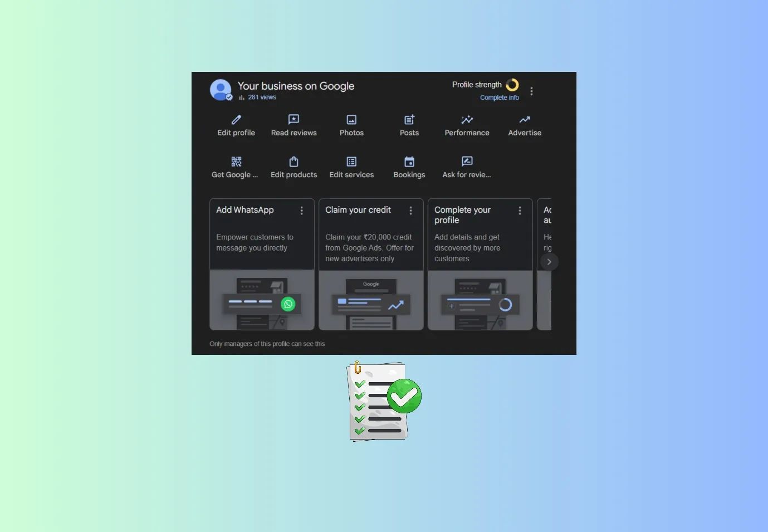Click the Complete your profile card illustration

[480, 300]
